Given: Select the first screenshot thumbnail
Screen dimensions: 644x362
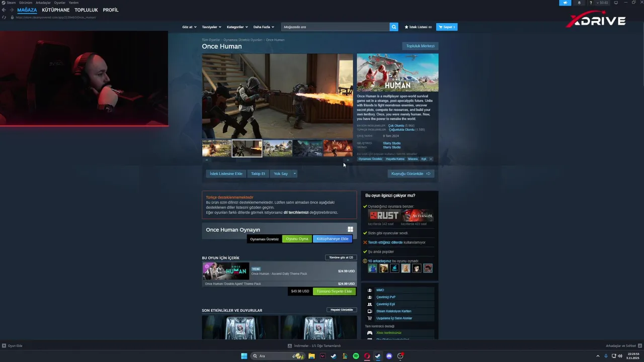Looking at the screenshot, I should [216, 148].
